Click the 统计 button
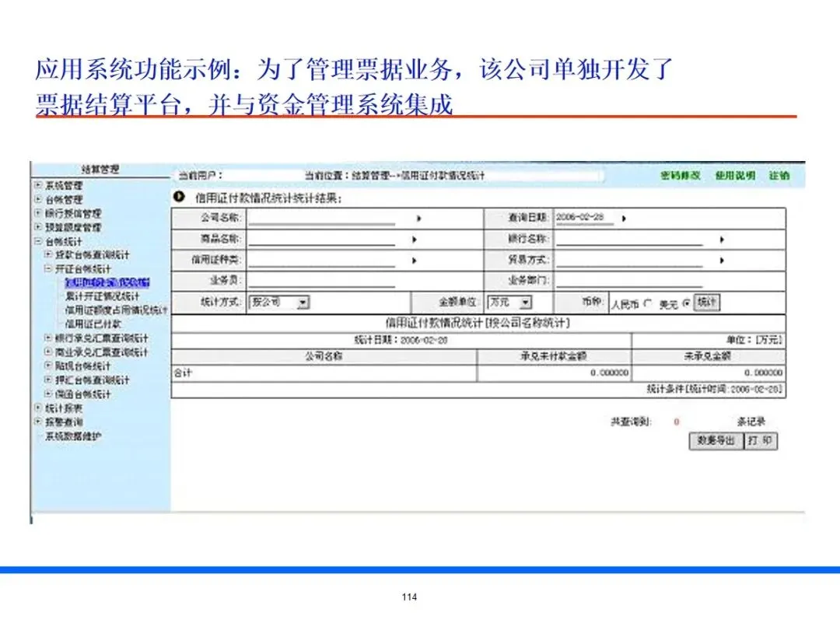Image resolution: width=840 pixels, height=630 pixels. (706, 303)
